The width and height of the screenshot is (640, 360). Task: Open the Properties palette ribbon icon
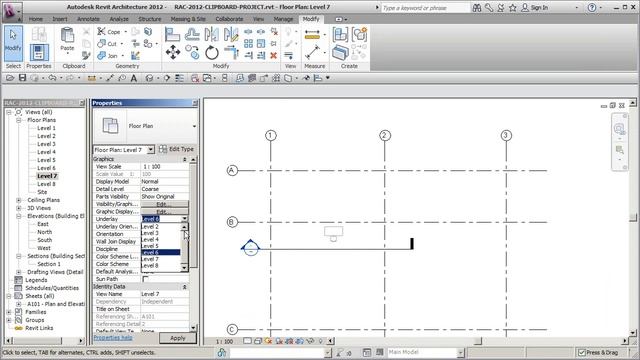coord(39,53)
